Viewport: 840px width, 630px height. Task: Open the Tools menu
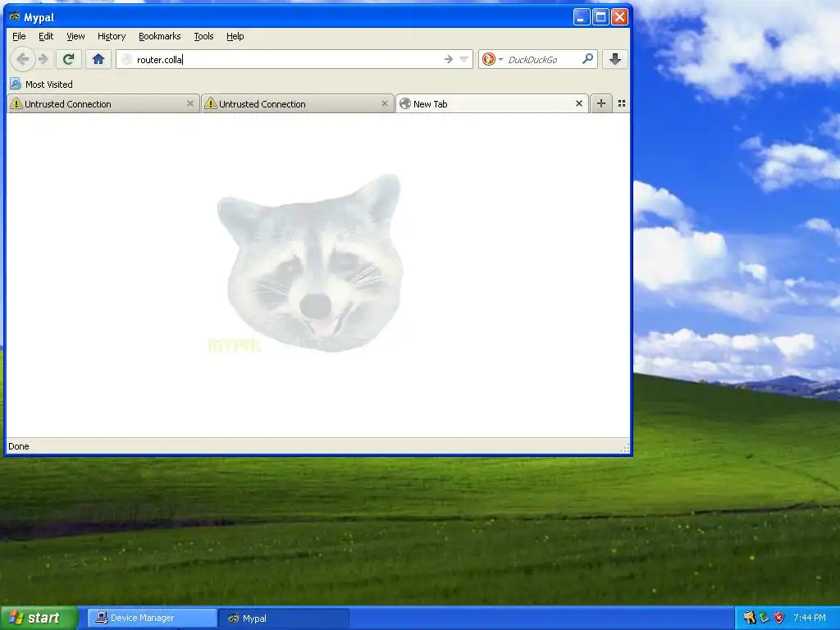pyautogui.click(x=203, y=36)
